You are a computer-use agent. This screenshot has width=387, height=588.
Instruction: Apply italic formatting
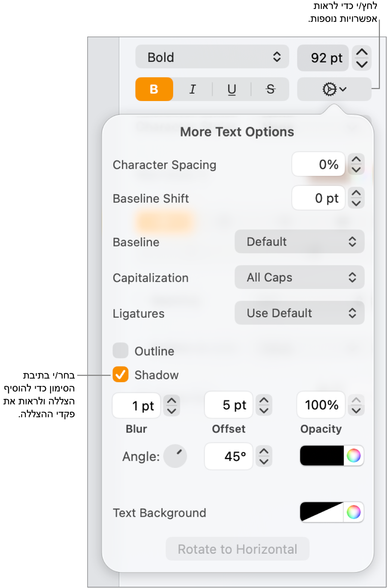point(193,89)
